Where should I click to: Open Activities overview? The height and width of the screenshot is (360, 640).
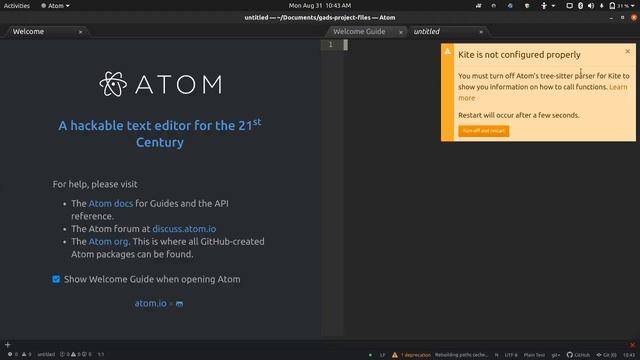pos(17,6)
